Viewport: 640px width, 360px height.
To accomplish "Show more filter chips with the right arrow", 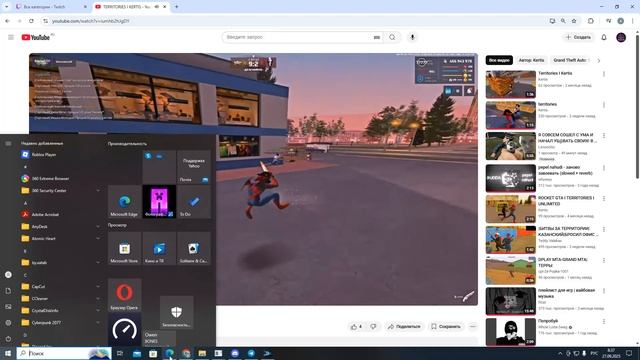I will click(x=598, y=60).
